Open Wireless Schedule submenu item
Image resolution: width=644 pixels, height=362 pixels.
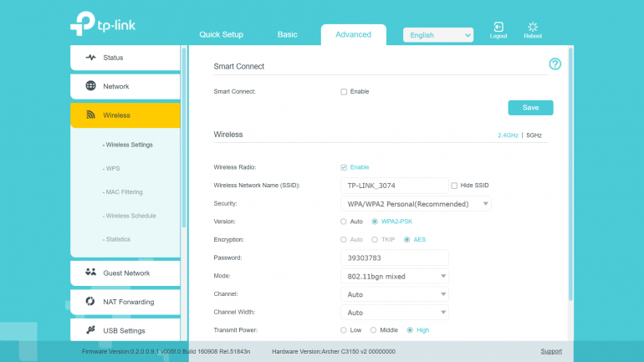point(130,216)
